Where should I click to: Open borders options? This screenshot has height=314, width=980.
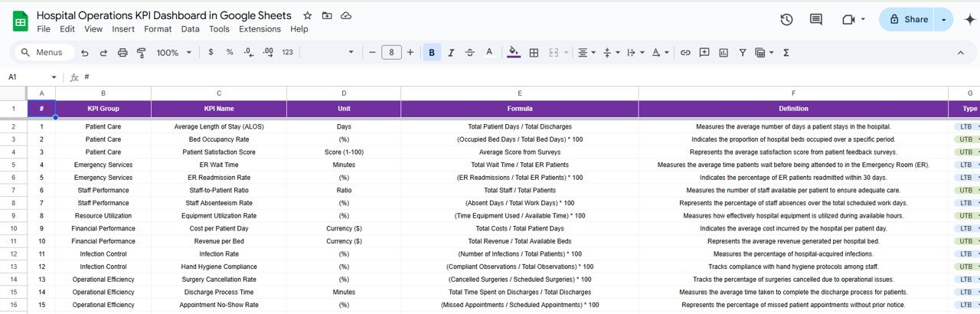(534, 53)
